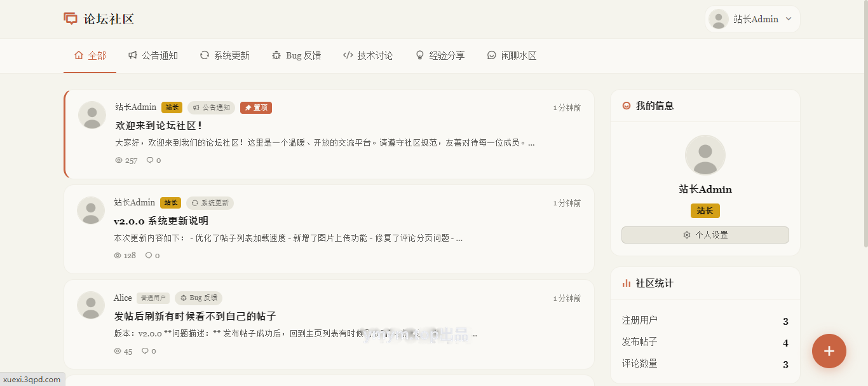Click the avatar on the welcome post
This screenshot has width=868, height=386.
point(92,115)
